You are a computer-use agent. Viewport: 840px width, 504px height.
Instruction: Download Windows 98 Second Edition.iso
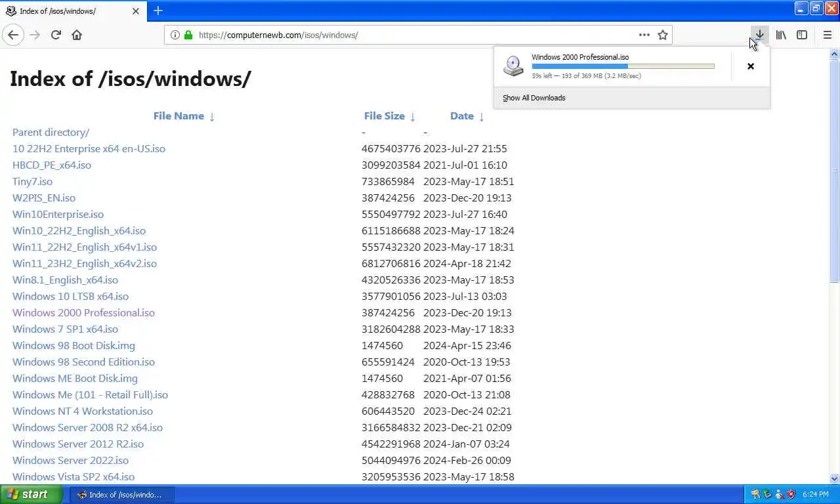[x=83, y=362]
